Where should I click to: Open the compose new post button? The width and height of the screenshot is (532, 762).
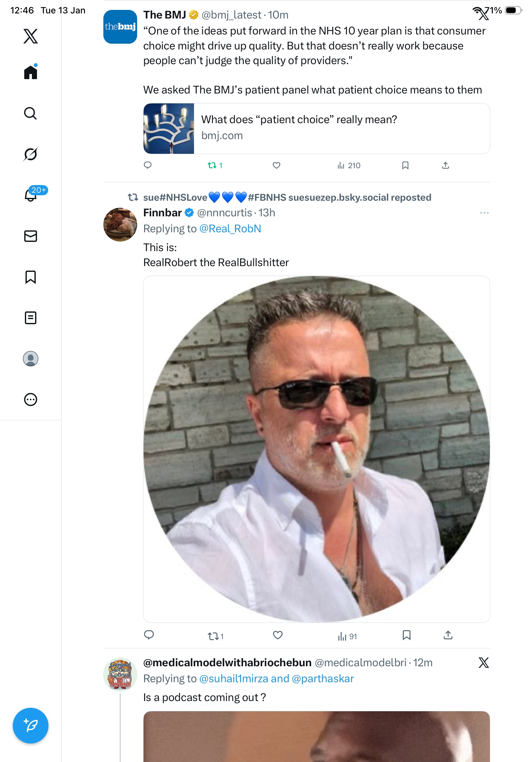pos(31,726)
